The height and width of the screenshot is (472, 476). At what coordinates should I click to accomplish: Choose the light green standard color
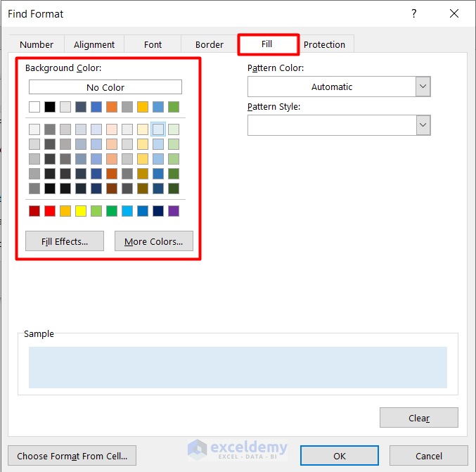(96, 211)
